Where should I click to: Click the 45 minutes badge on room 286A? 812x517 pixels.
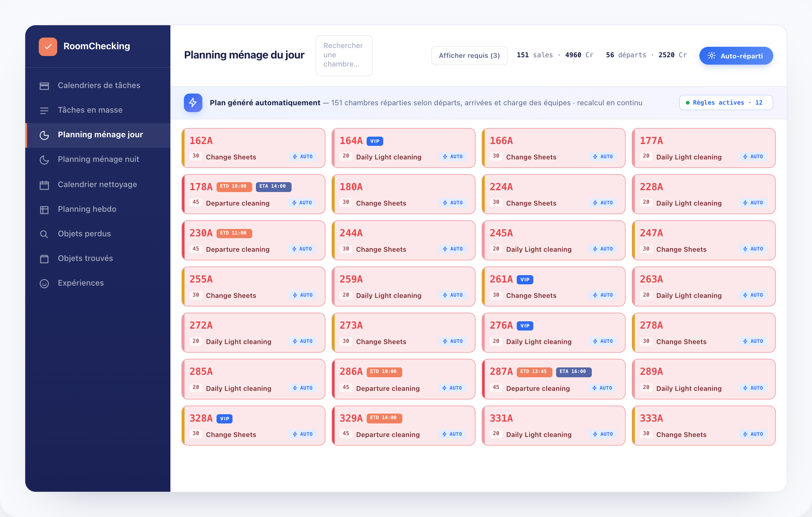(x=346, y=387)
